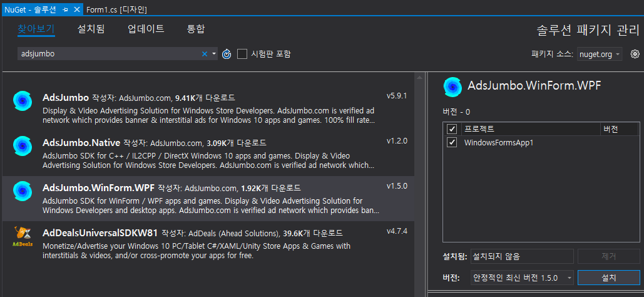Click the 프로젝트 column header
Image resolution: width=644 pixels, height=297 pixels.
[x=531, y=129]
